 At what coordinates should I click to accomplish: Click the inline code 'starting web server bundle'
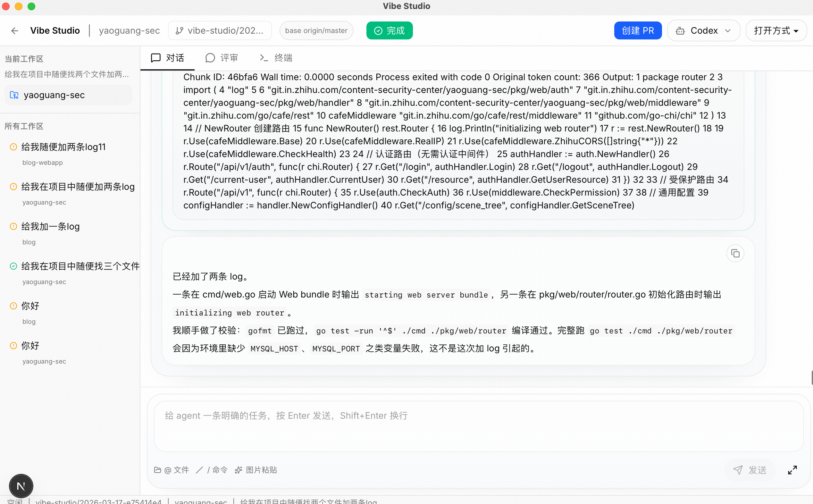click(426, 295)
